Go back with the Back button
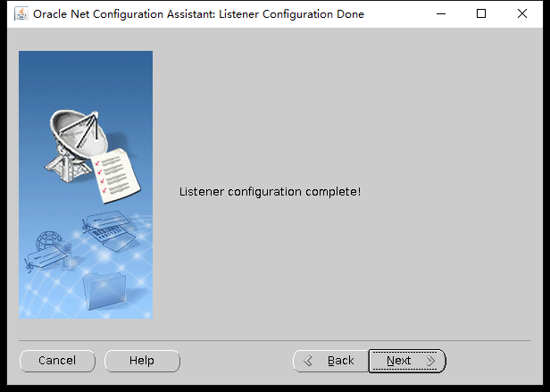 click(x=330, y=361)
